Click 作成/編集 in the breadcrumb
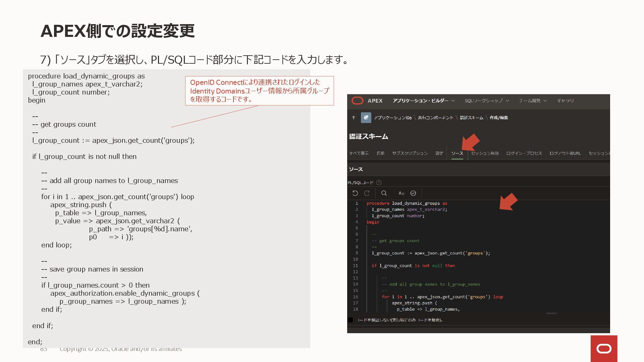Image resolution: width=644 pixels, height=362 pixels. (498, 118)
